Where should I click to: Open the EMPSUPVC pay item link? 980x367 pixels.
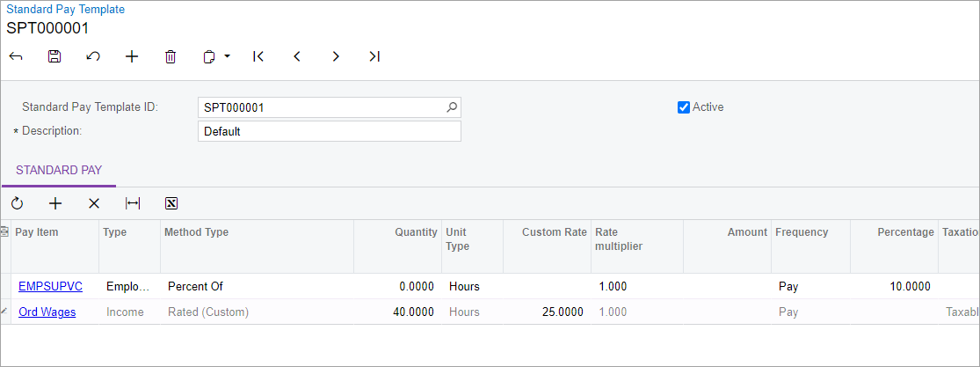click(50, 286)
